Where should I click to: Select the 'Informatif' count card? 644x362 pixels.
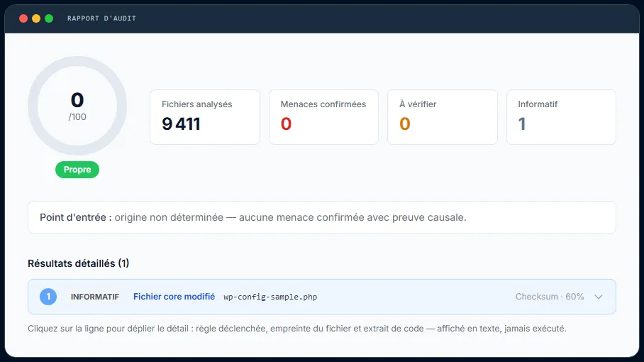(x=561, y=117)
